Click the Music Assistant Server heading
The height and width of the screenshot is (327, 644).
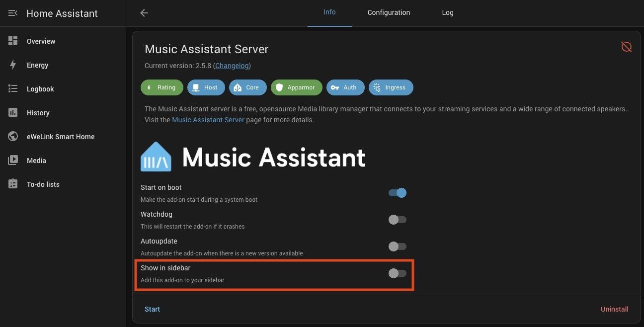(207, 49)
